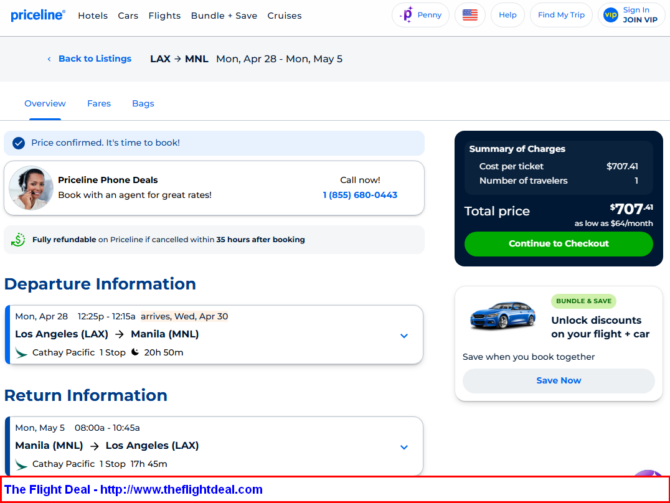Click the VIP badge icon
This screenshot has width=670, height=503.
610,15
